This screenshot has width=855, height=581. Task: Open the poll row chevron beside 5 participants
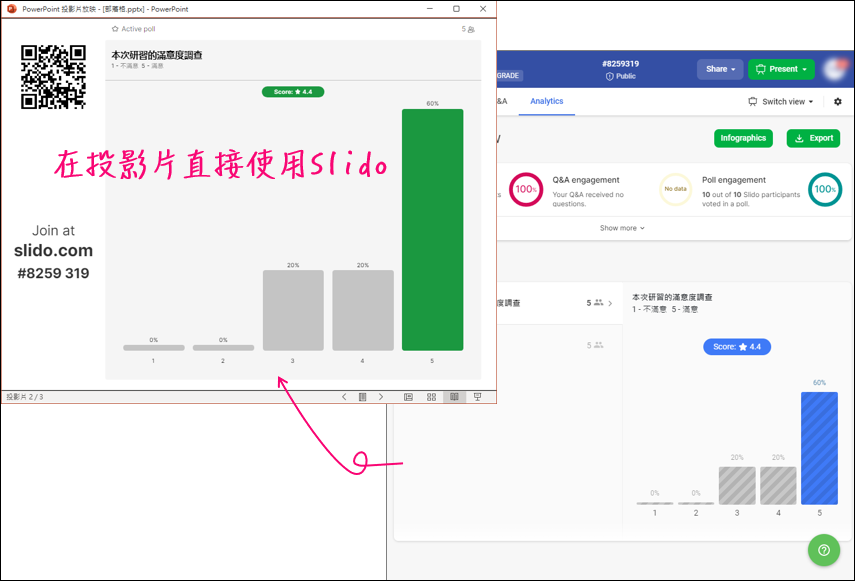pyautogui.click(x=610, y=303)
